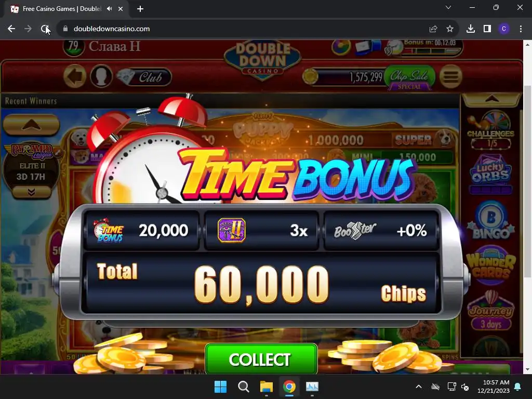Open the player profile avatar
532x399 pixels.
101,76
